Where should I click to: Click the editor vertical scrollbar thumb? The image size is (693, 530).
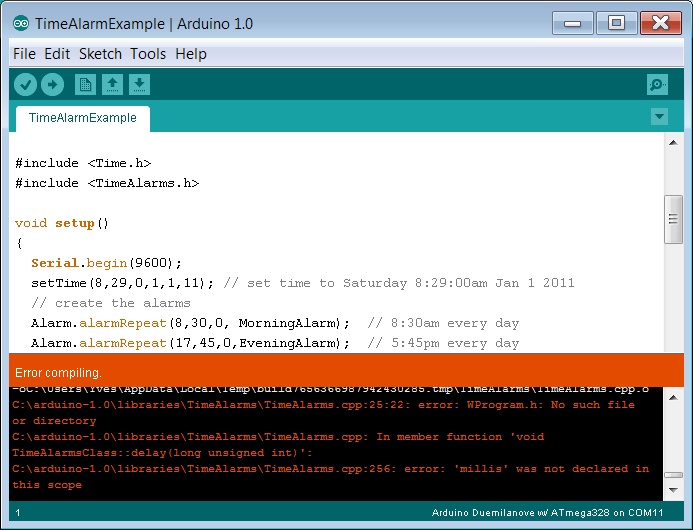pos(673,219)
